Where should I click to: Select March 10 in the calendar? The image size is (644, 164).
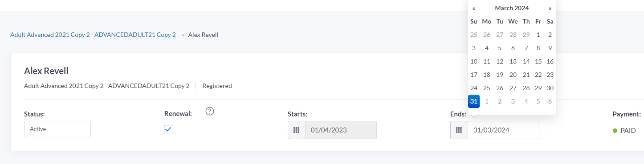474,61
